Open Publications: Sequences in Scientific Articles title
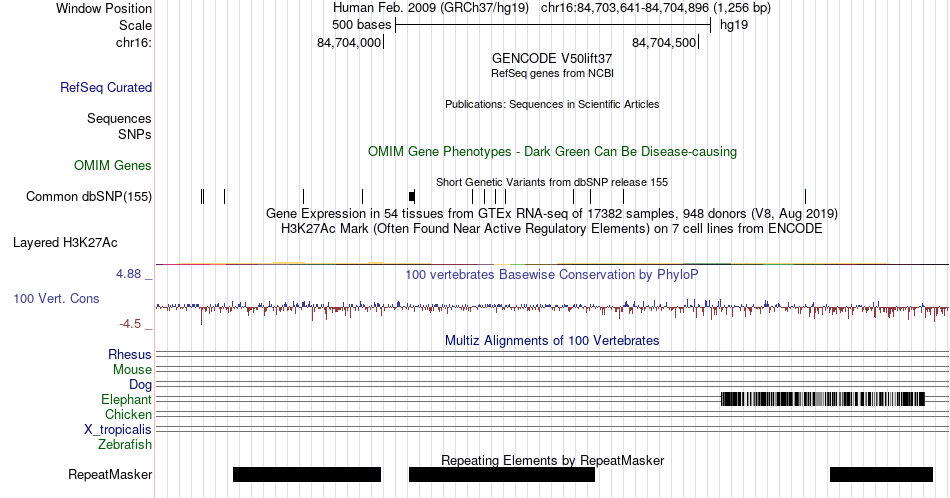Viewport: 950px width, 498px height. 552,104
